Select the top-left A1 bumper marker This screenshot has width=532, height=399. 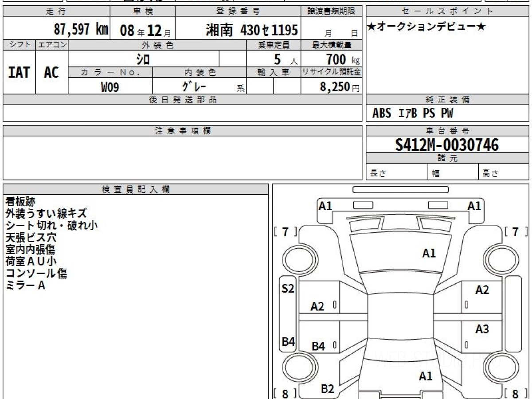(325, 206)
